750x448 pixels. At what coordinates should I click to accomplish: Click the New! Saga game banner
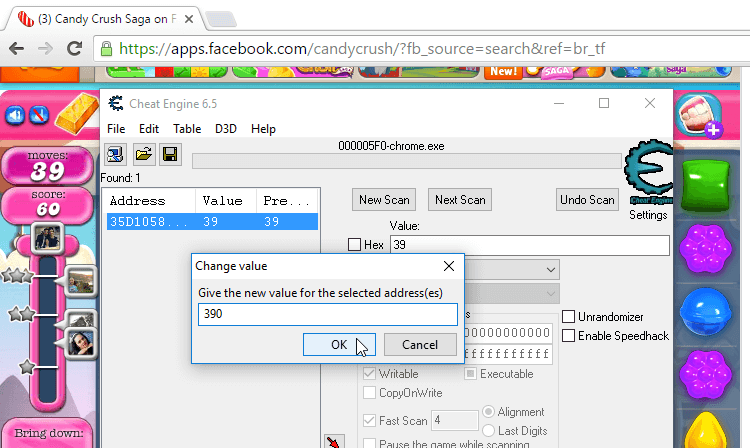545,72
